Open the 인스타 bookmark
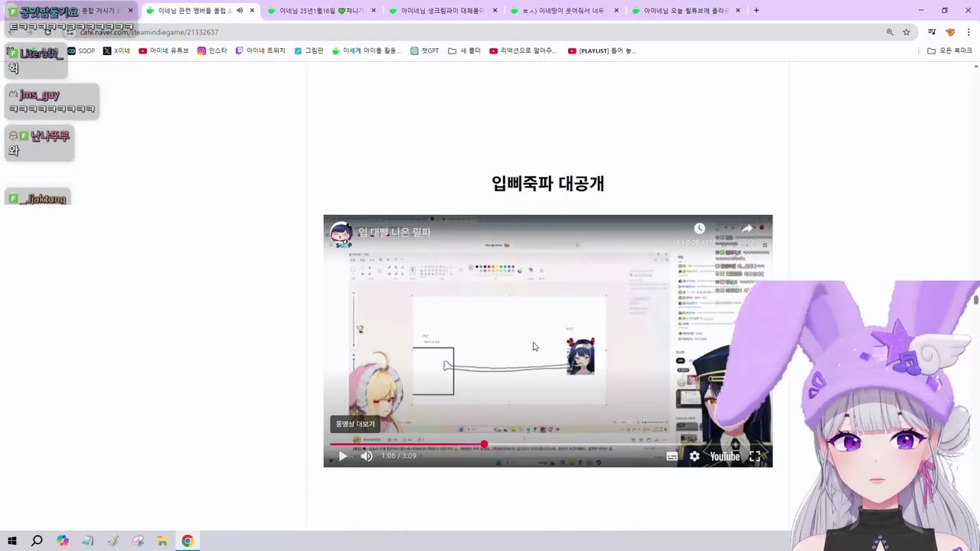This screenshot has height=551, width=980. click(212, 51)
